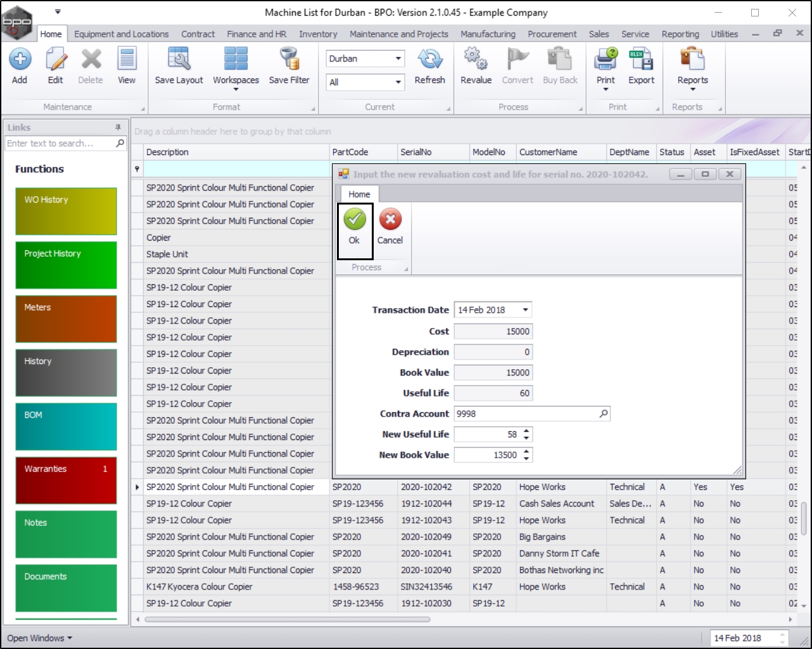Open the Warranties function tile
812x649 pixels.
pos(66,481)
